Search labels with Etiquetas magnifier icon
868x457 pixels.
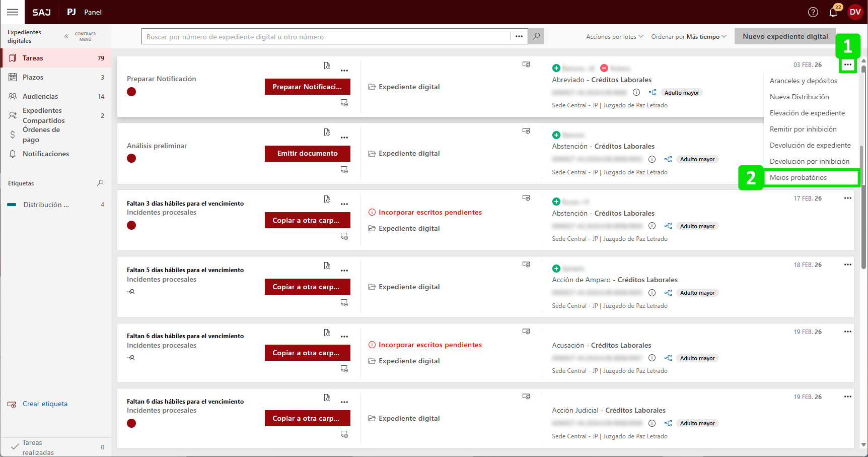pos(100,183)
